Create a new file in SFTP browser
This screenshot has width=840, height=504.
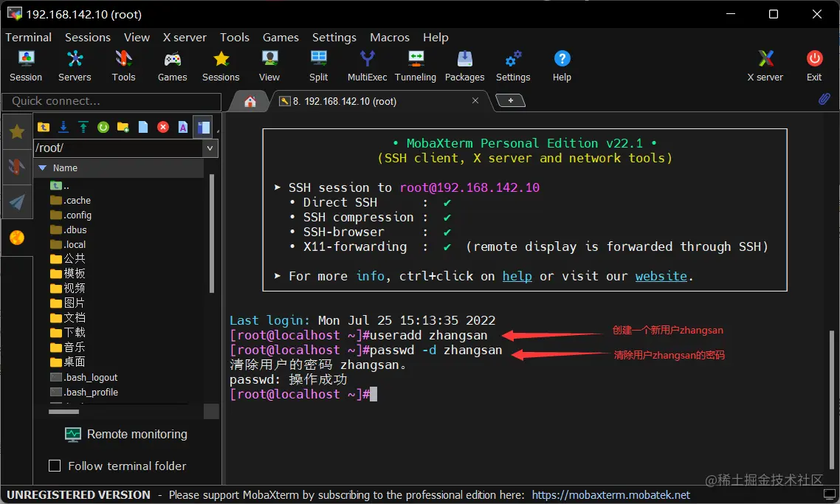(143, 127)
